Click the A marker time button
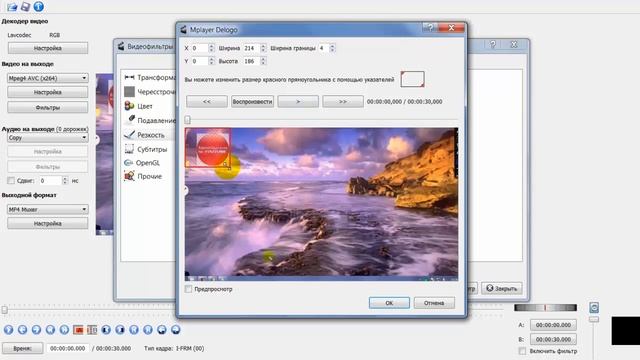The width and height of the screenshot is (640, 360). [x=553, y=325]
